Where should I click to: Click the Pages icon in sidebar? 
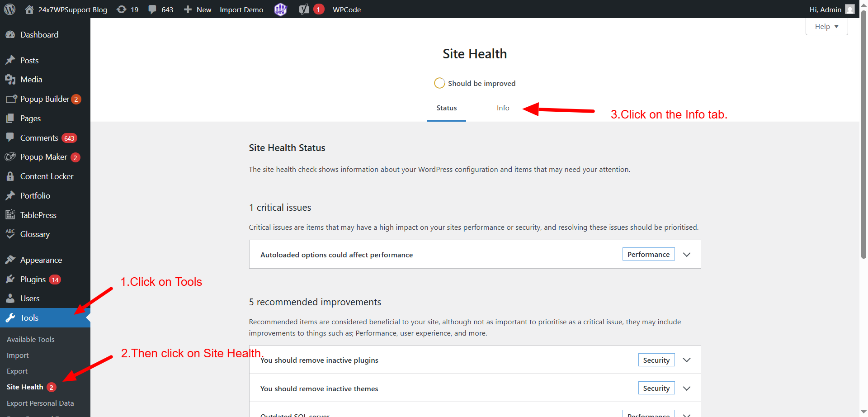tap(10, 118)
